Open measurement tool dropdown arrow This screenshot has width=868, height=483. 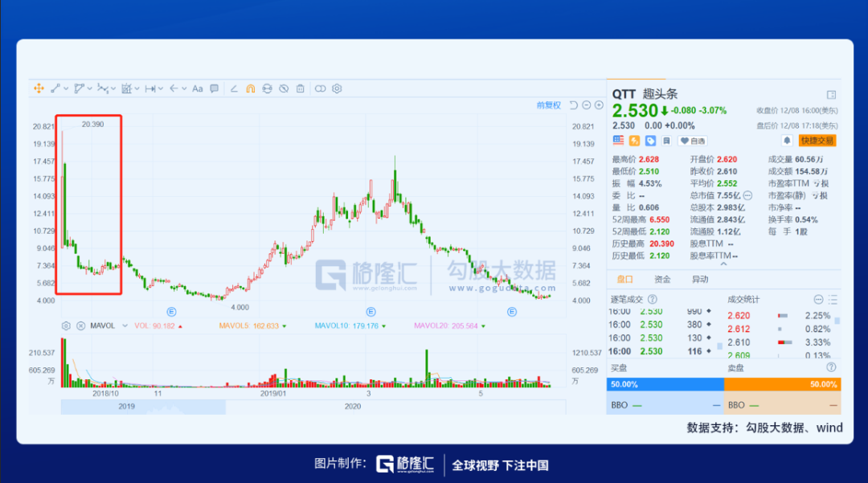pos(137,88)
